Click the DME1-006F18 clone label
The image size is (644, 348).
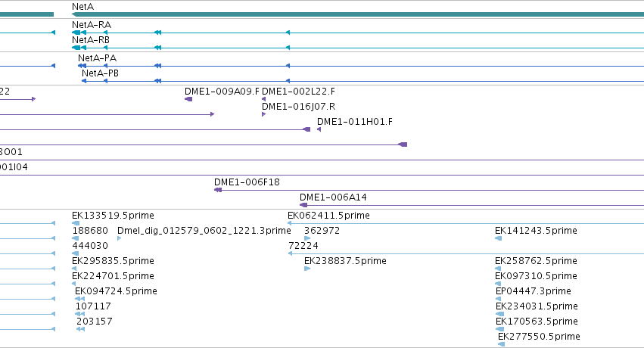pyautogui.click(x=247, y=182)
